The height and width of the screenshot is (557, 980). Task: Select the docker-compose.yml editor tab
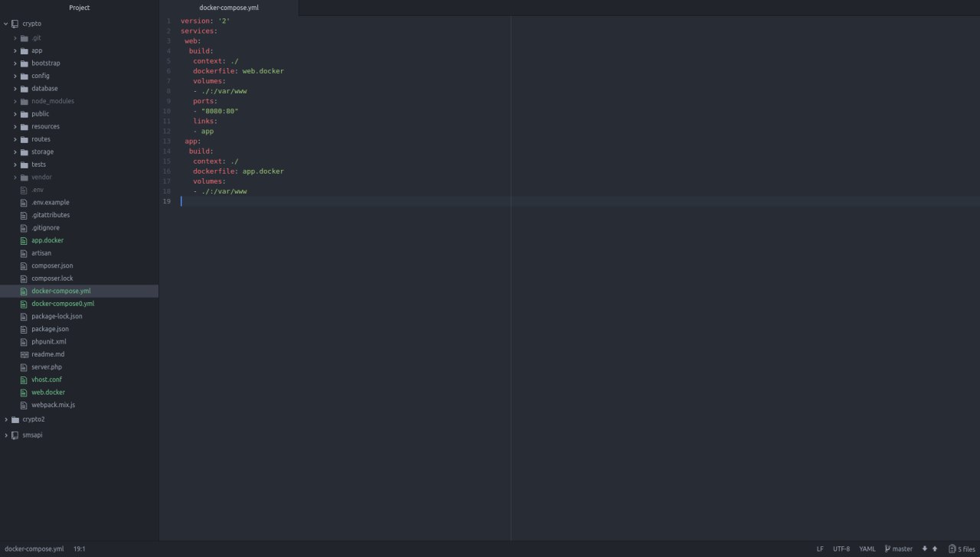(229, 8)
